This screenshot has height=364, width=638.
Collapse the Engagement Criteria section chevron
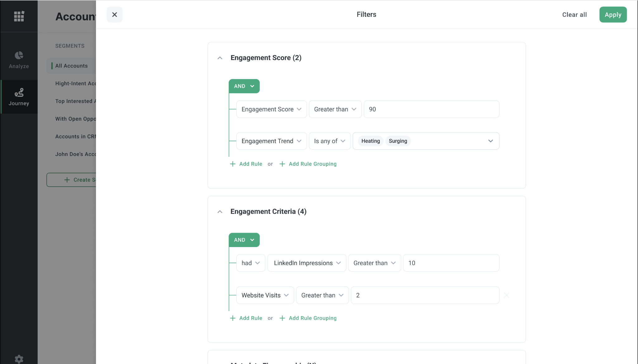click(x=220, y=212)
